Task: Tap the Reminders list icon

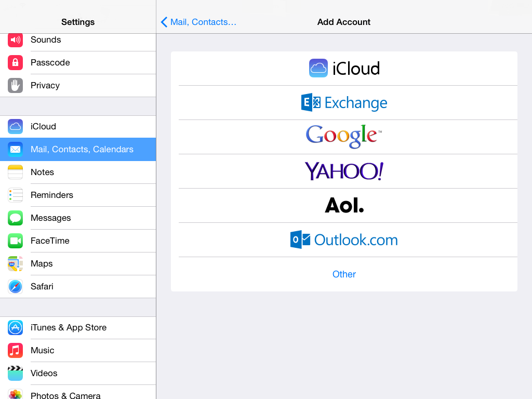Action: tap(15, 195)
